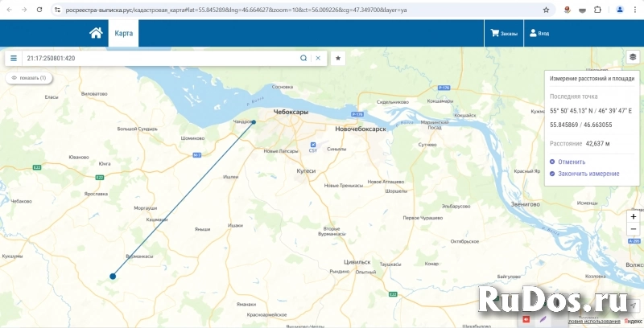Image resolution: width=644 pixels, height=328 pixels.
Task: View site information icon in address bar
Action: pyautogui.click(x=57, y=10)
